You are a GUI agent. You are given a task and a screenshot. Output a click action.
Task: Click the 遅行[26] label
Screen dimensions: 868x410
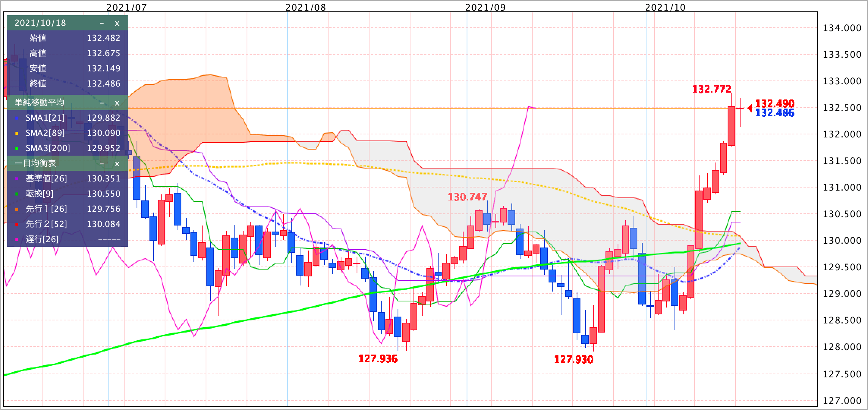42,240
